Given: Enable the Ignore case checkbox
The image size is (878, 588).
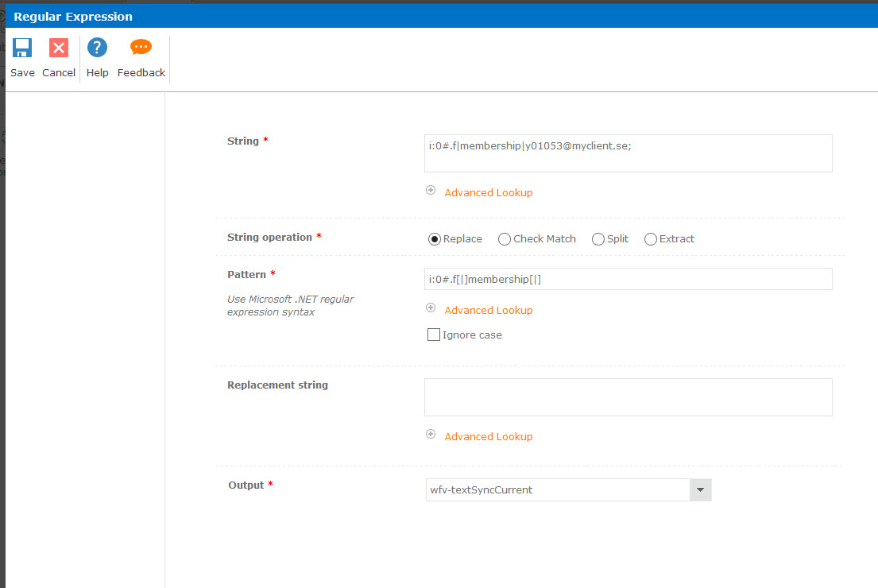Looking at the screenshot, I should [x=434, y=335].
